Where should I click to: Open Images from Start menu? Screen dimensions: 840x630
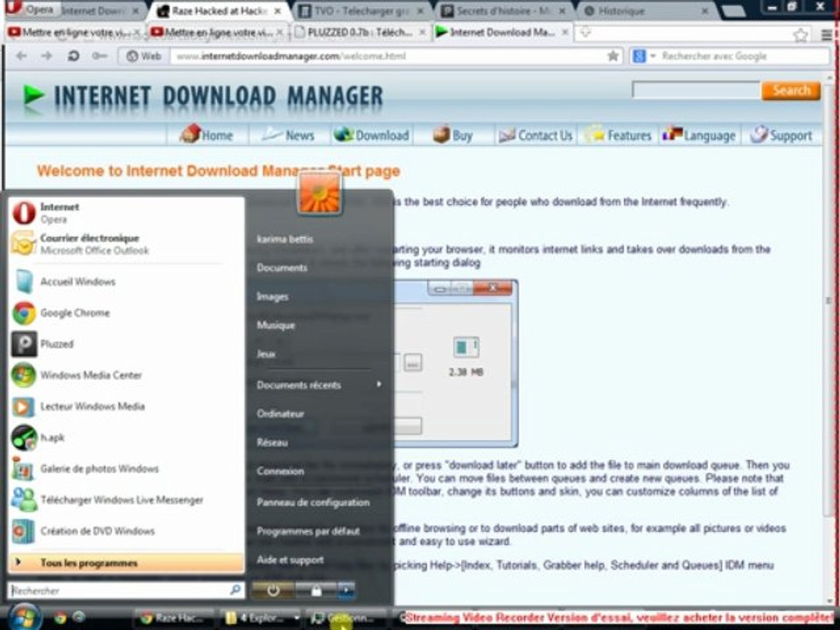click(x=272, y=297)
